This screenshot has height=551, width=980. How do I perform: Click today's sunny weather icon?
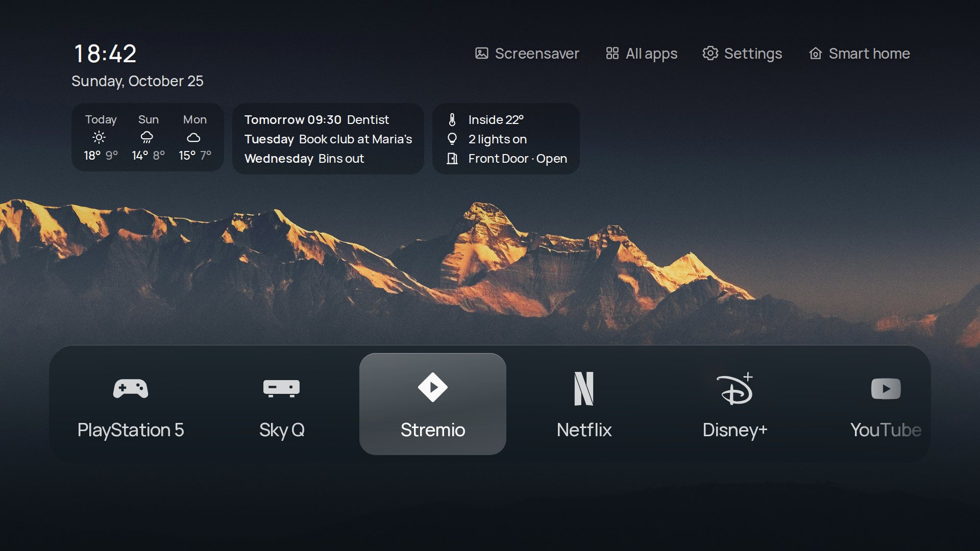click(99, 137)
